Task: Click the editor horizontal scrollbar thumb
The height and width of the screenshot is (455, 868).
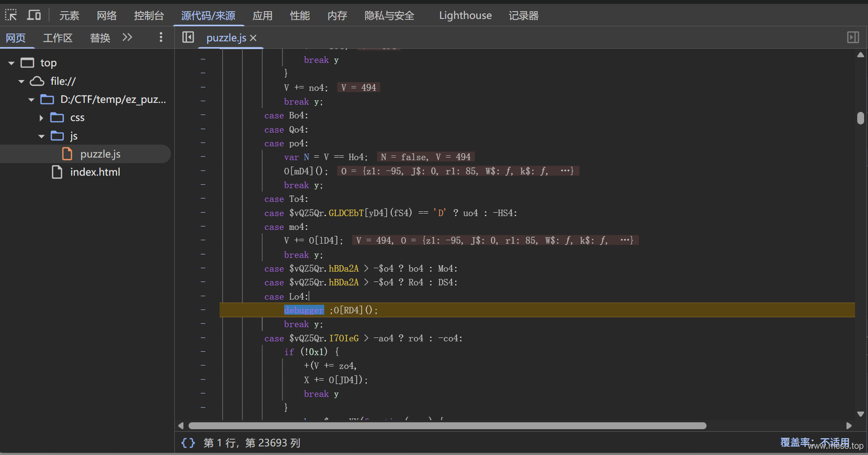Action: 447,426
